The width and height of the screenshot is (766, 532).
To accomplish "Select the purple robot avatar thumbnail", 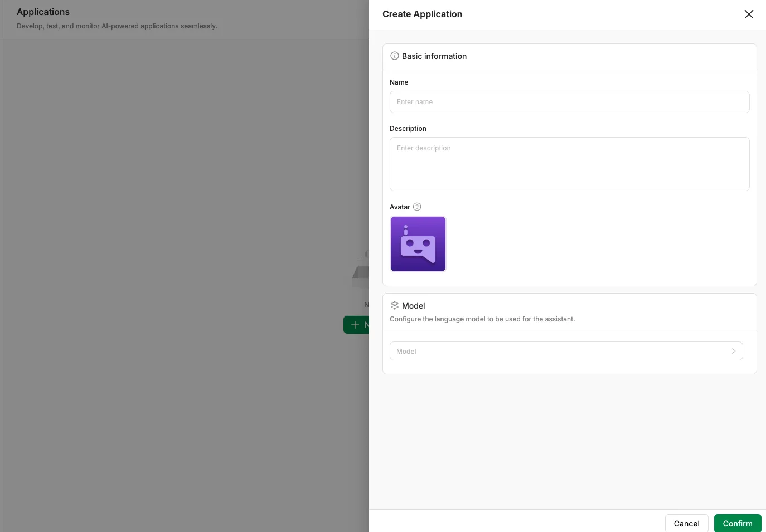I will pos(418,244).
